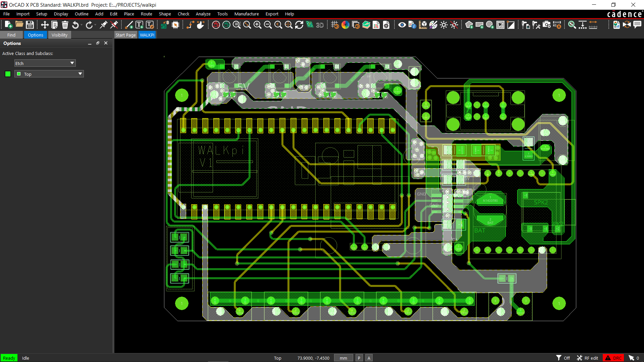
Task: Click the green Top layer color swatch
Action: tap(7, 74)
